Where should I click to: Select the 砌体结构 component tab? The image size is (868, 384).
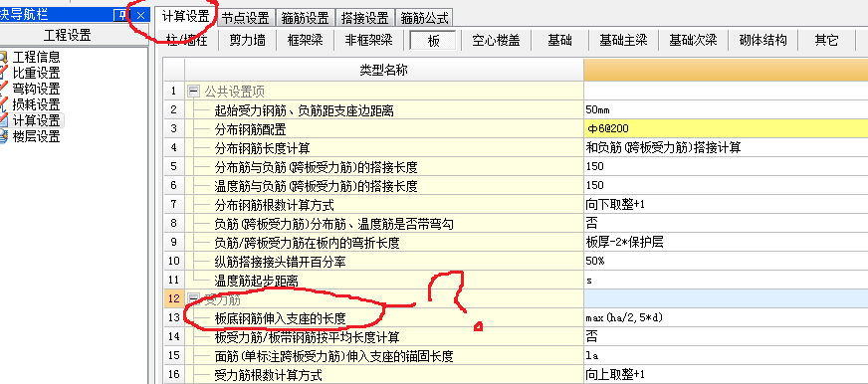[762, 40]
